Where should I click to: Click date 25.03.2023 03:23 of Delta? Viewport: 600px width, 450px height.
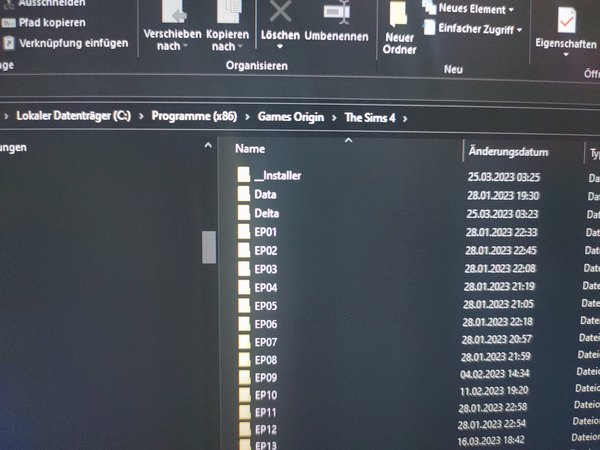pyautogui.click(x=502, y=214)
